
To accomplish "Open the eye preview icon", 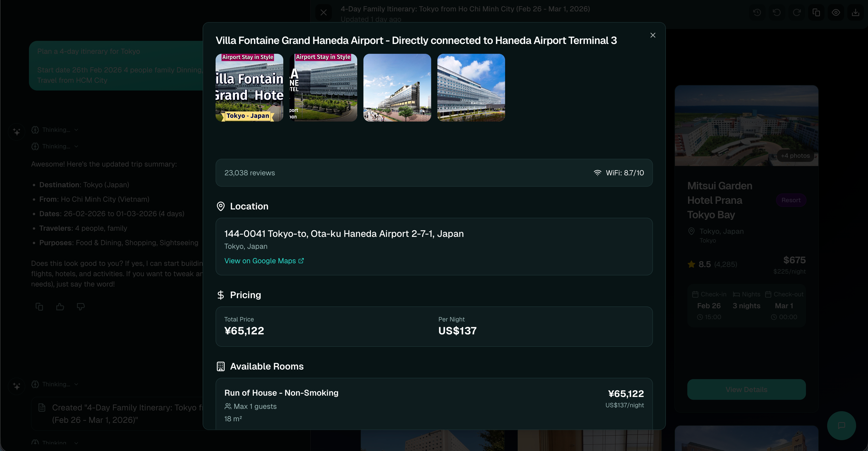I will pyautogui.click(x=836, y=12).
